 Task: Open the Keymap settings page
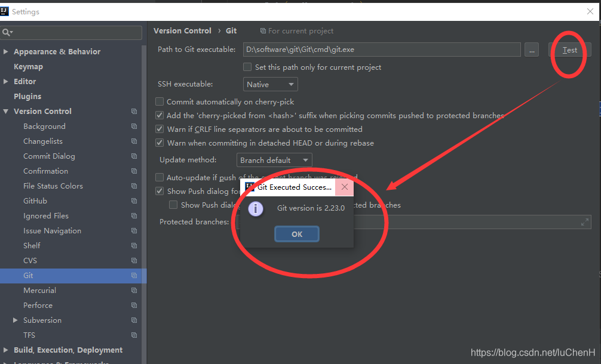28,67
